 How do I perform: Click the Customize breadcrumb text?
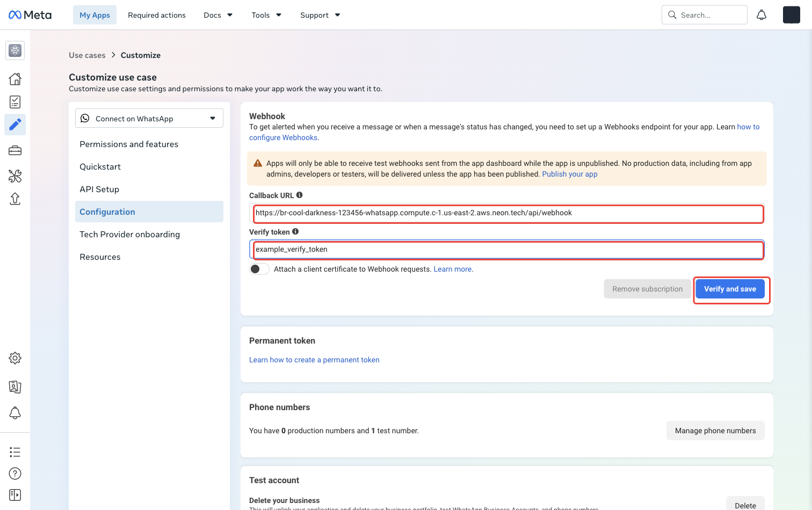click(141, 55)
